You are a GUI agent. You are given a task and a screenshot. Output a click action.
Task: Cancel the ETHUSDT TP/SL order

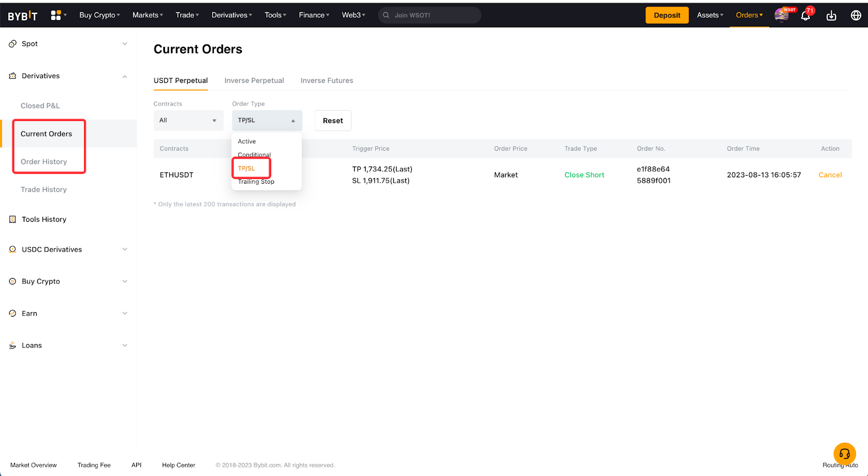829,175
